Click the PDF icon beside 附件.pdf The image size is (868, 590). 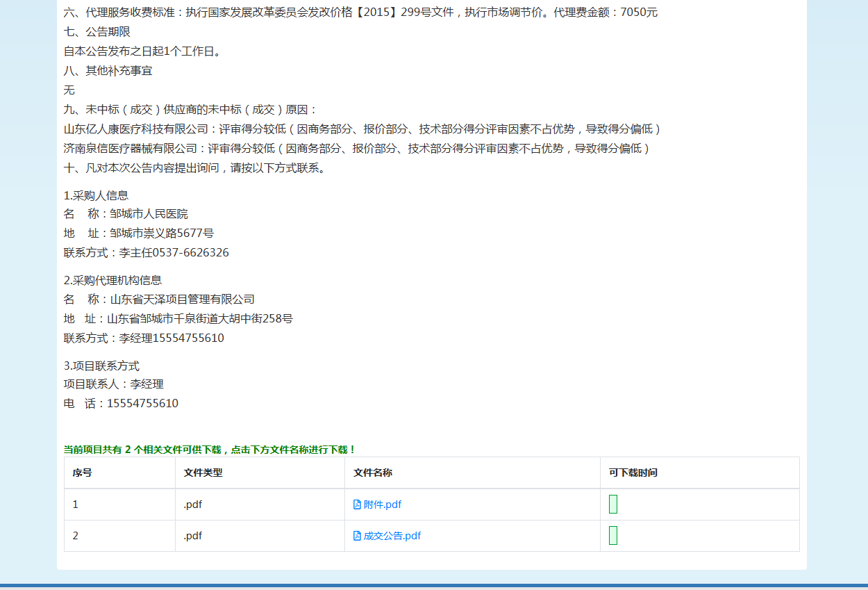(x=357, y=505)
